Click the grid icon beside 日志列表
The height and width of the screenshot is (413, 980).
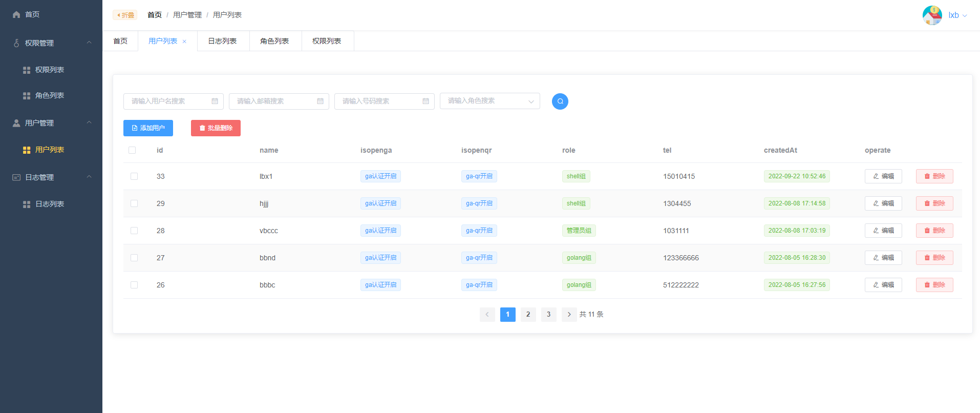(27, 204)
